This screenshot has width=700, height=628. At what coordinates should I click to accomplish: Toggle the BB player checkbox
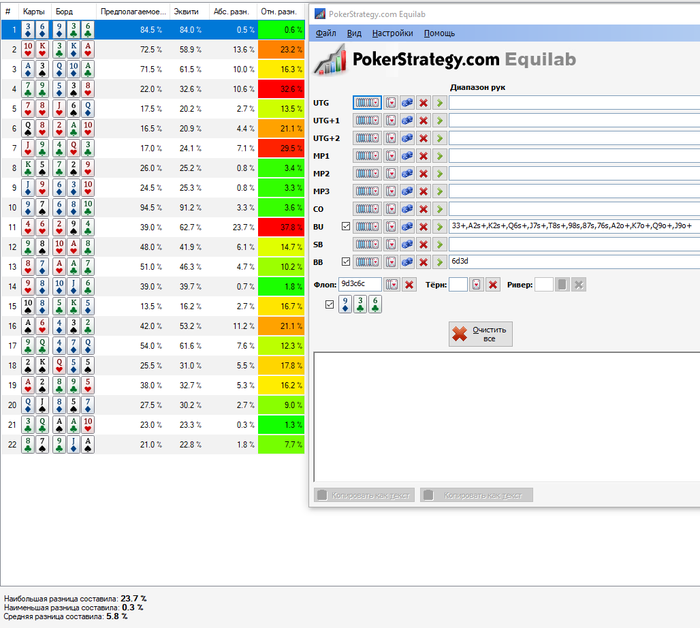pyautogui.click(x=346, y=262)
